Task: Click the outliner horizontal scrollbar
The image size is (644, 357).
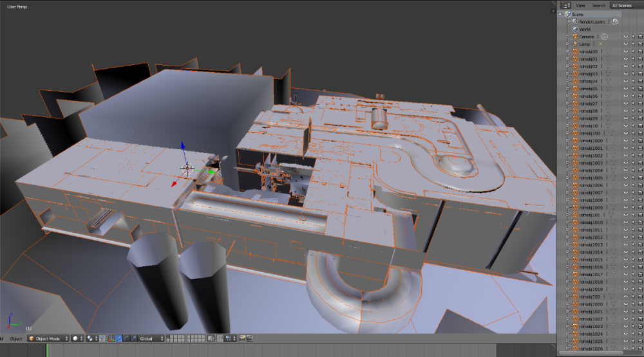Action: 590,353
